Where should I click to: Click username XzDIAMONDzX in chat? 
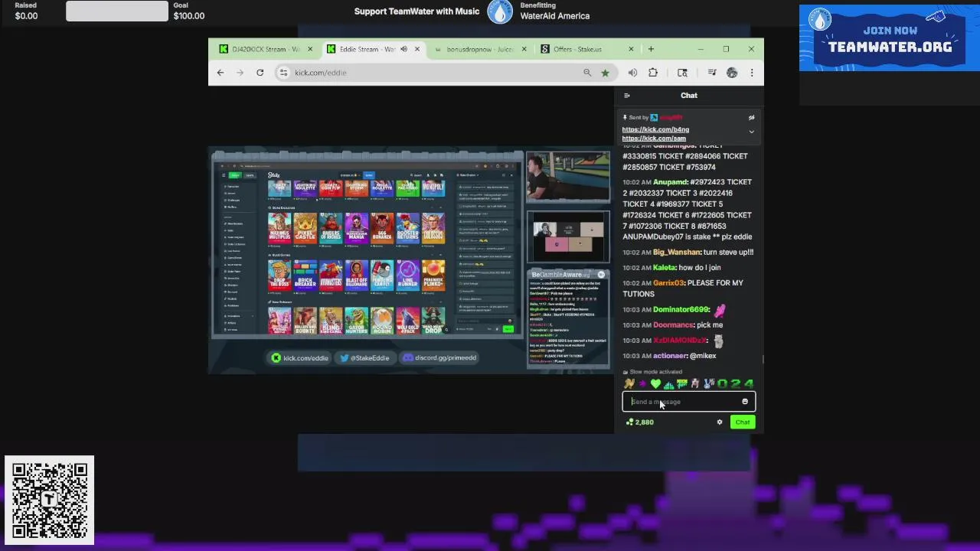click(x=680, y=341)
